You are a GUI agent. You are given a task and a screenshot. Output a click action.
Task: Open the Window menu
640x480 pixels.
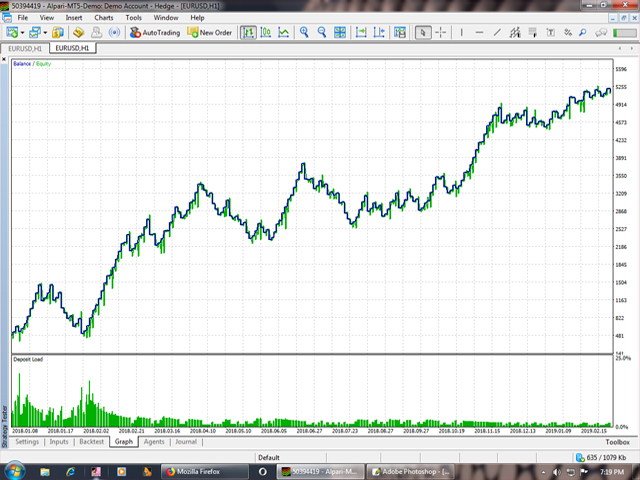(166, 18)
